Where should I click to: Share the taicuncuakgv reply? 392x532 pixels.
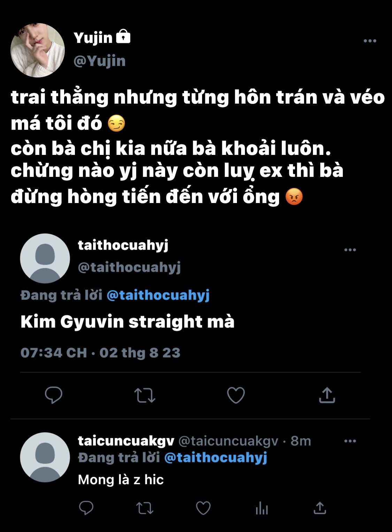click(x=320, y=508)
